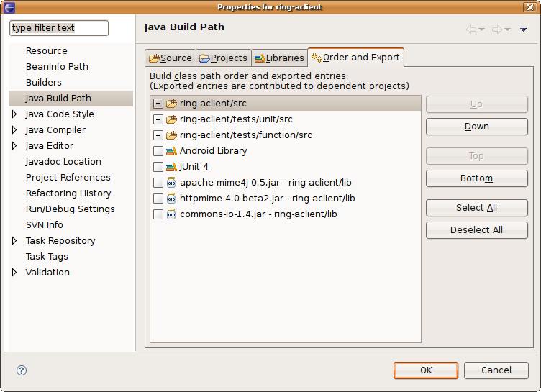Click the folder icon of ring-aclient/tests/function/src
This screenshot has height=392, width=541.
click(x=171, y=135)
